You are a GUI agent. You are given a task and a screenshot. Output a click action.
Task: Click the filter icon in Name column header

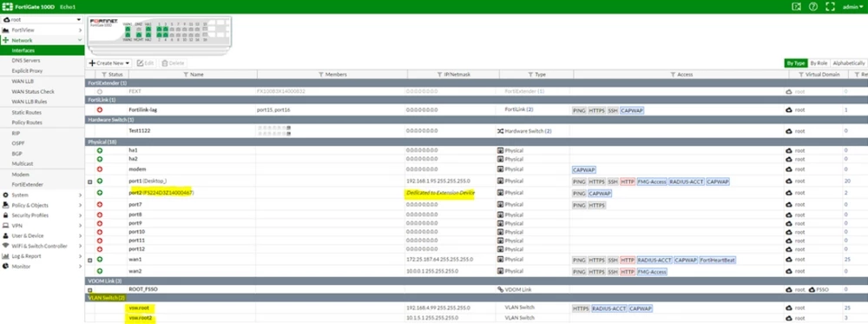point(186,74)
